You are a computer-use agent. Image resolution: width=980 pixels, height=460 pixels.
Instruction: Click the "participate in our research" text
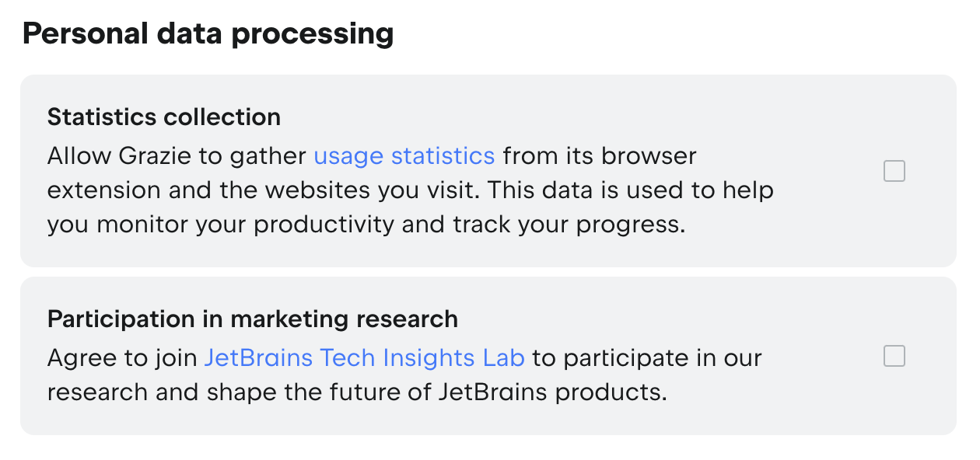pyautogui.click(x=661, y=358)
